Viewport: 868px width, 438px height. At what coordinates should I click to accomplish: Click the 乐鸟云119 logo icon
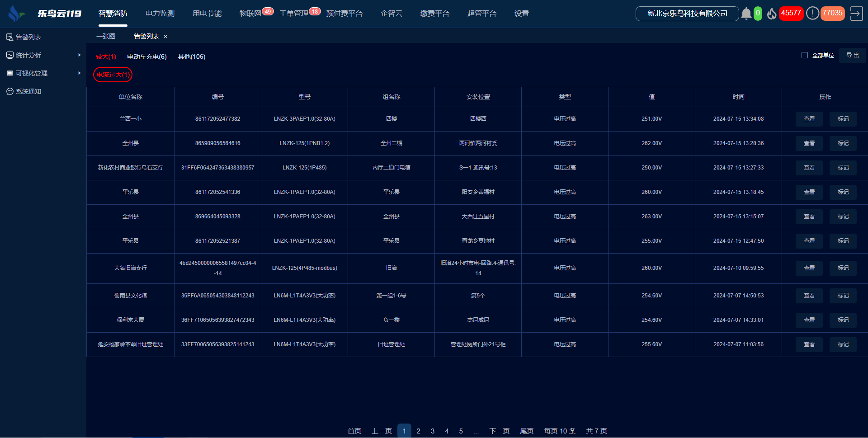tap(16, 14)
